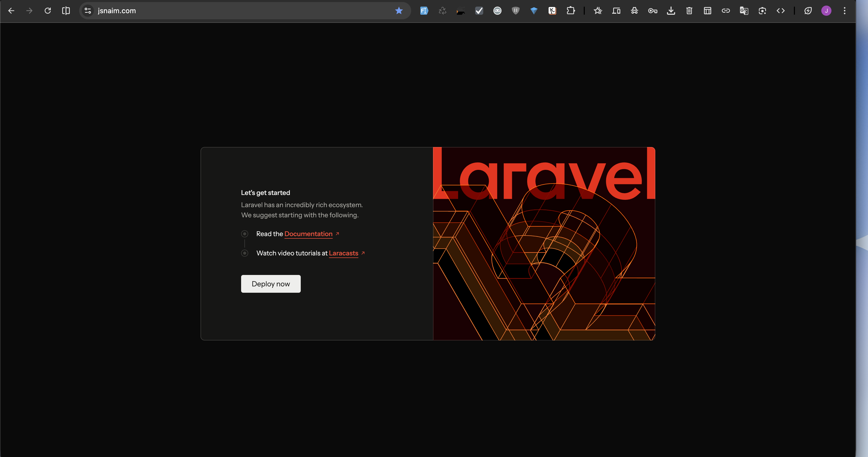
Task: Open the gray recycle-arrows extension
Action: pos(442,11)
